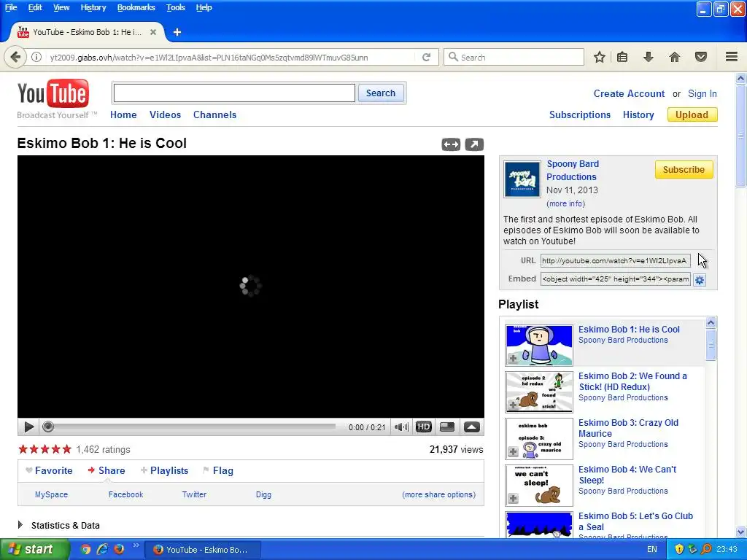The width and height of the screenshot is (747, 560).
Task: Open the History menu in menu bar
Action: [x=93, y=7]
